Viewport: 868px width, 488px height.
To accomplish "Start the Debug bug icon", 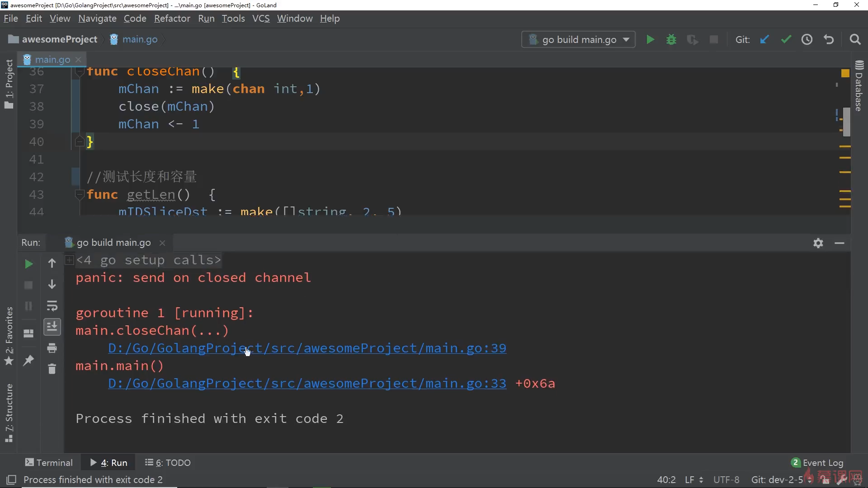I will (671, 40).
